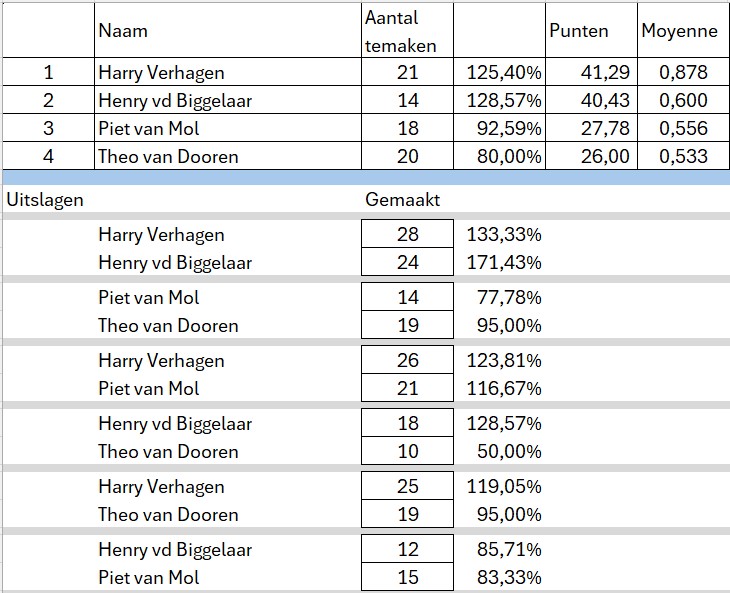
Task: Select the Gemaakt heading cell
Action: [x=403, y=199]
